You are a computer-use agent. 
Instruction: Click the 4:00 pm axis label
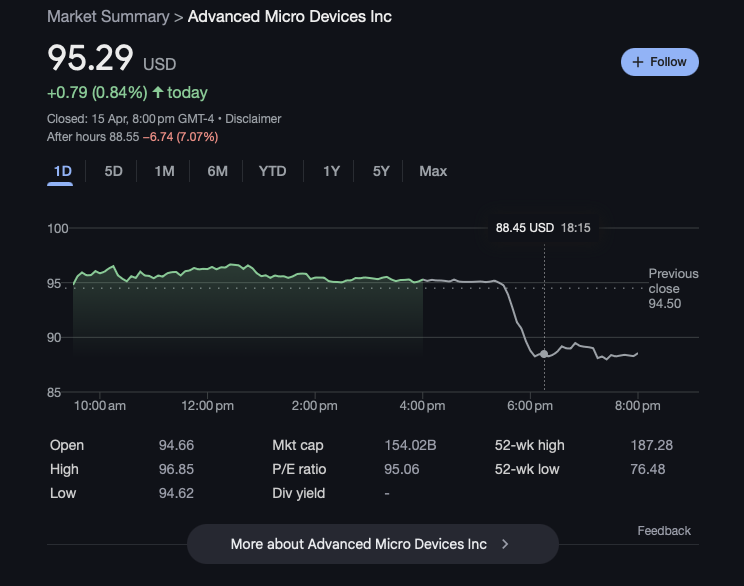coord(422,406)
